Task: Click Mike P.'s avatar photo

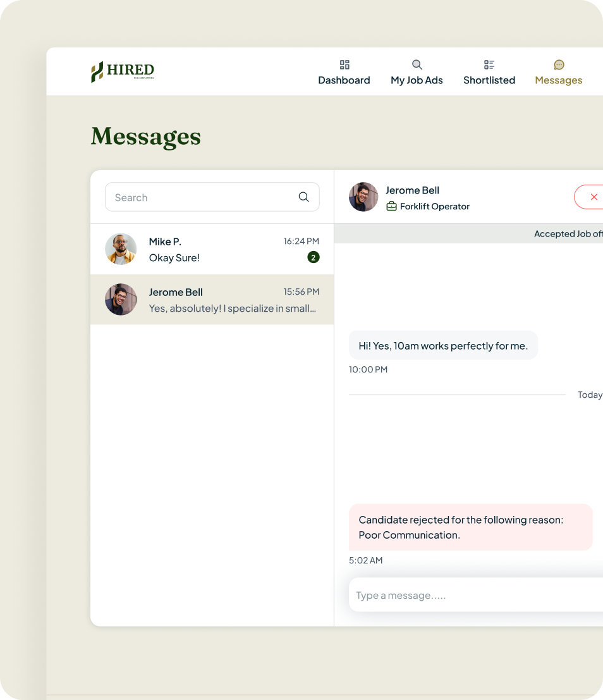Action: [x=121, y=249]
